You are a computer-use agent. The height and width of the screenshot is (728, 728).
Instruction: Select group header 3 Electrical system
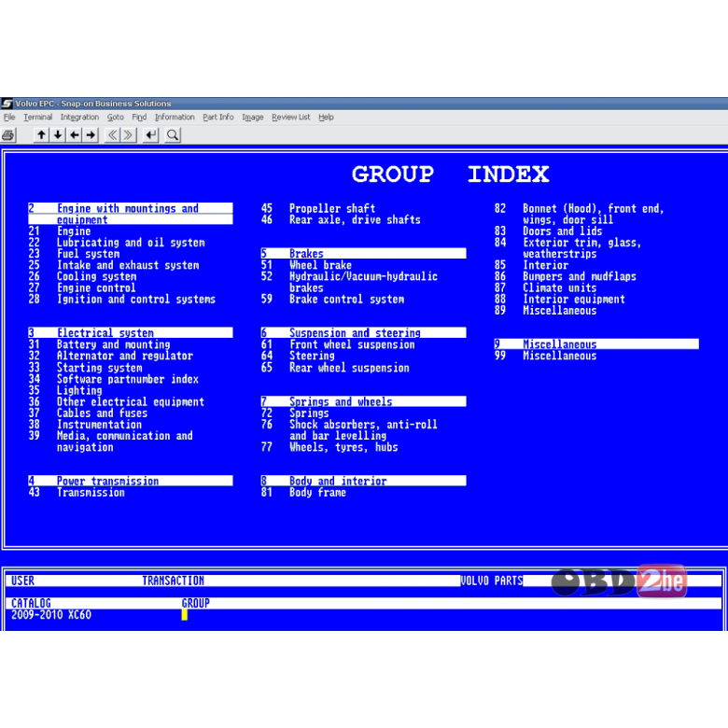tap(131, 332)
